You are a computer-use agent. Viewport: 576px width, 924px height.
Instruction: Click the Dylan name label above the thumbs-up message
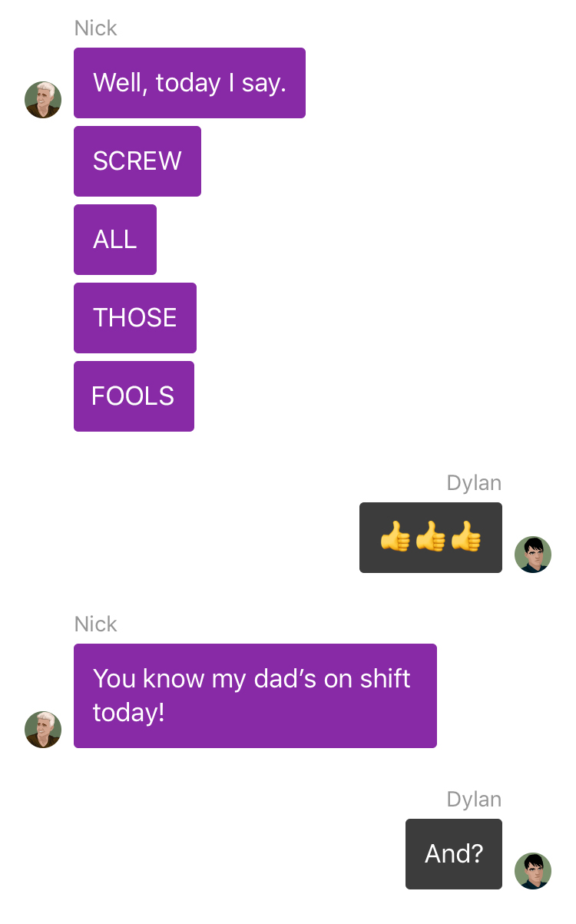point(474,483)
